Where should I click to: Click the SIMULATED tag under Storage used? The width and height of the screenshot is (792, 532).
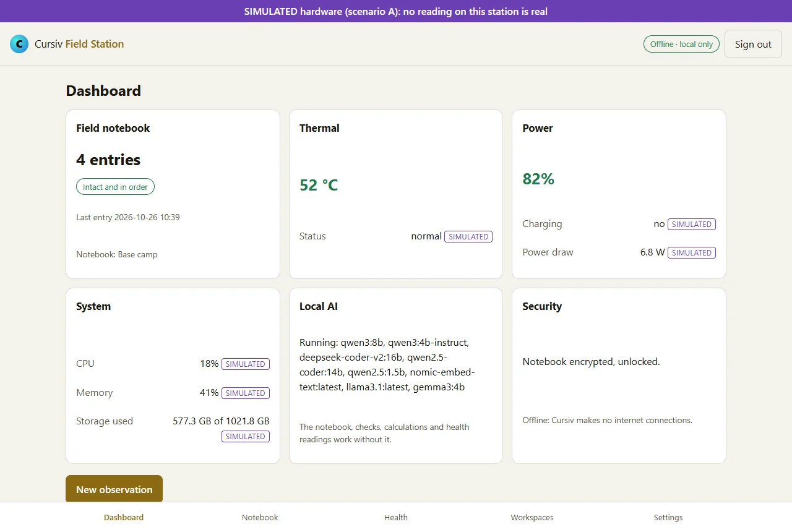tap(246, 437)
